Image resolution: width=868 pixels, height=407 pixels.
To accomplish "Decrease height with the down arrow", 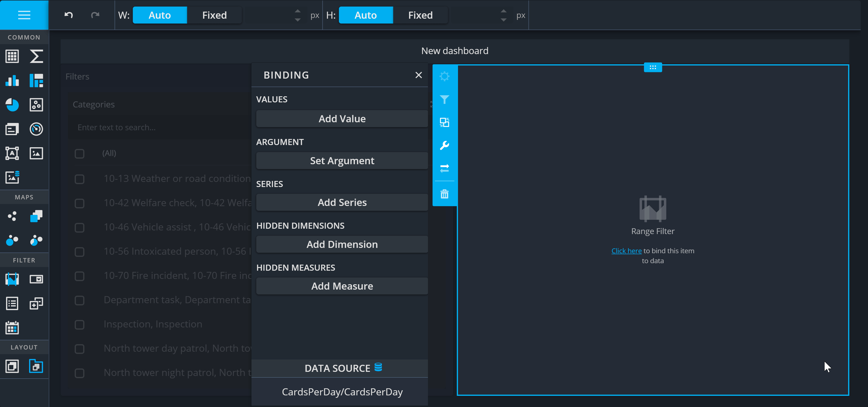I will point(503,20).
